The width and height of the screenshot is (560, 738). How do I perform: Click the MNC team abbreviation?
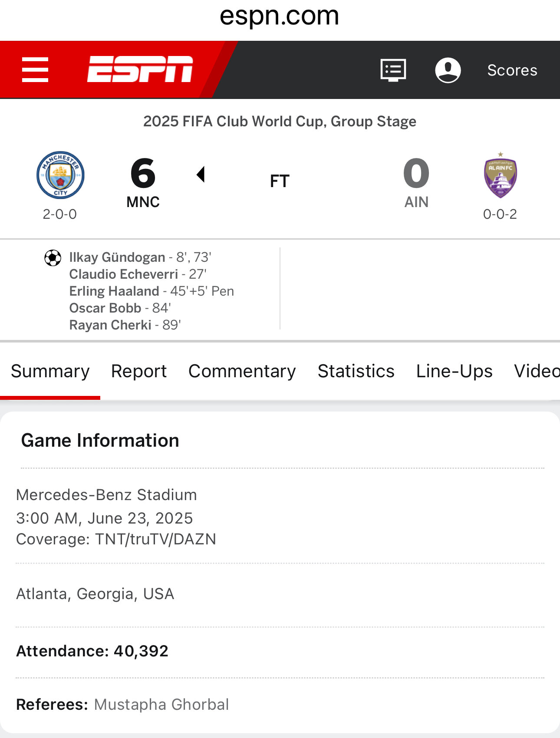143,202
